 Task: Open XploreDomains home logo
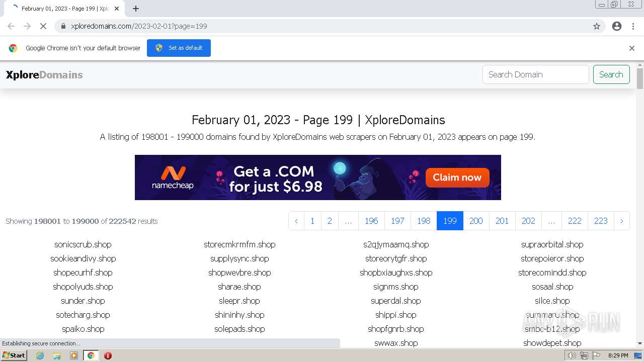[44, 75]
